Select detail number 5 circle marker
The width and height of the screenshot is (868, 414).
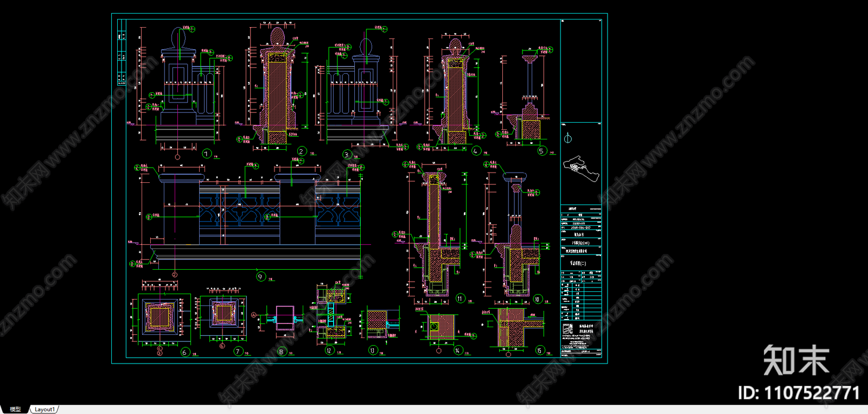[542, 151]
